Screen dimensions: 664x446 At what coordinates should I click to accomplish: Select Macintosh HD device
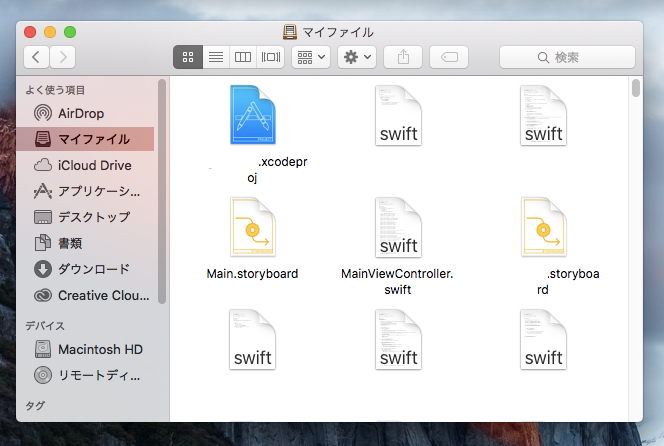(x=85, y=349)
